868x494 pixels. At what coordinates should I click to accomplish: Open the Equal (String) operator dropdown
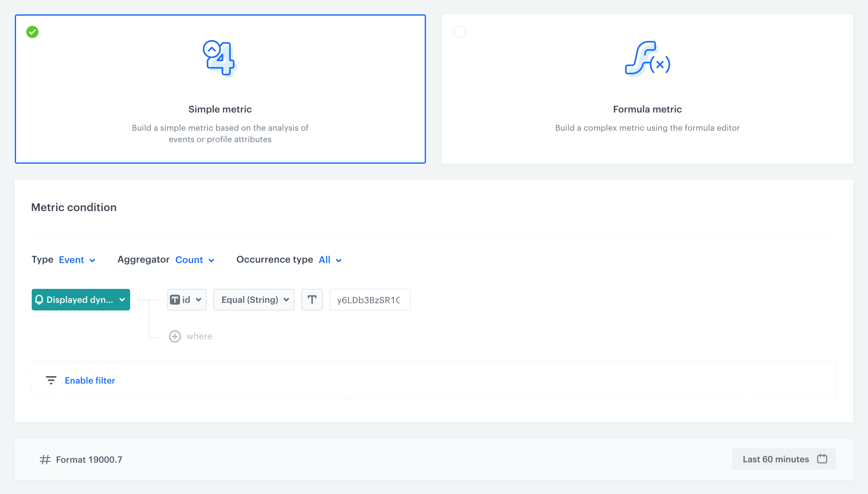click(254, 299)
